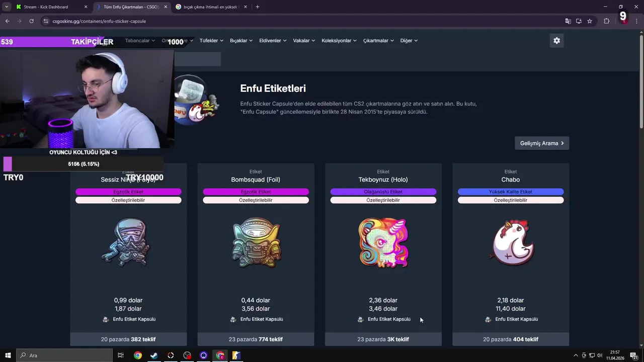
Task: Click the Gelişmiş Arama button
Action: 542,143
